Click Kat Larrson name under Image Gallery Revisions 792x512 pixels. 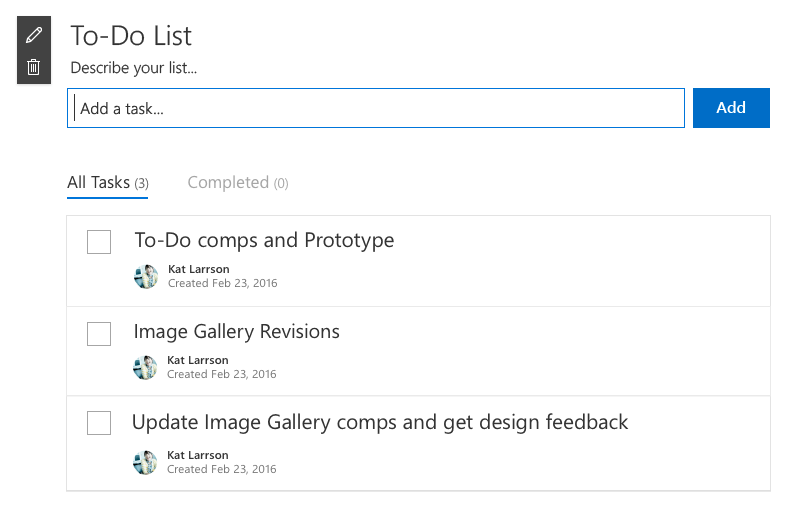[197, 360]
